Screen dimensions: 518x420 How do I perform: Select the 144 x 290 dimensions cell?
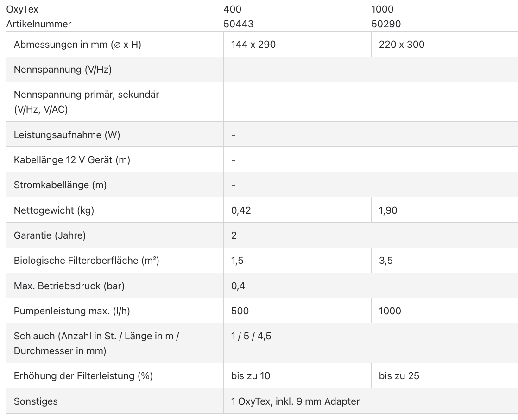point(253,45)
